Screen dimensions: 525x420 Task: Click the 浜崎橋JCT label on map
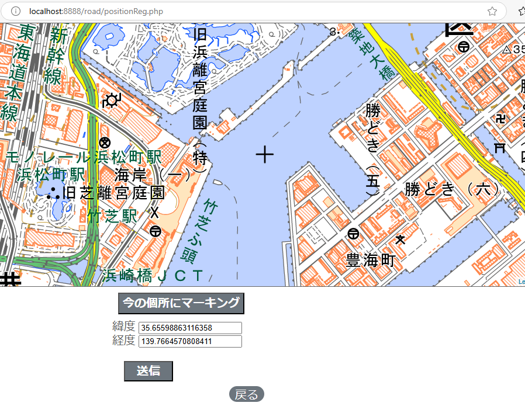click(x=153, y=276)
